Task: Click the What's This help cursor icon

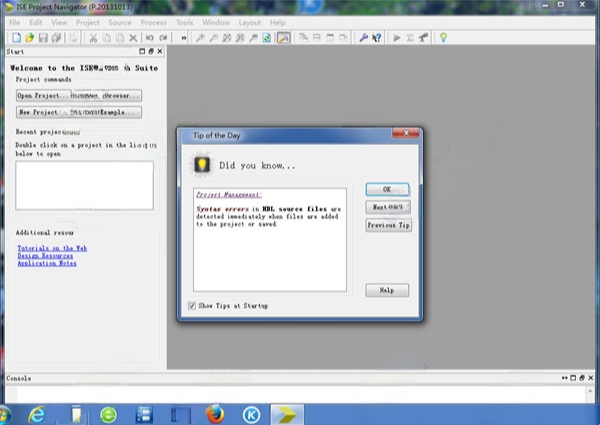Action: coord(377,37)
